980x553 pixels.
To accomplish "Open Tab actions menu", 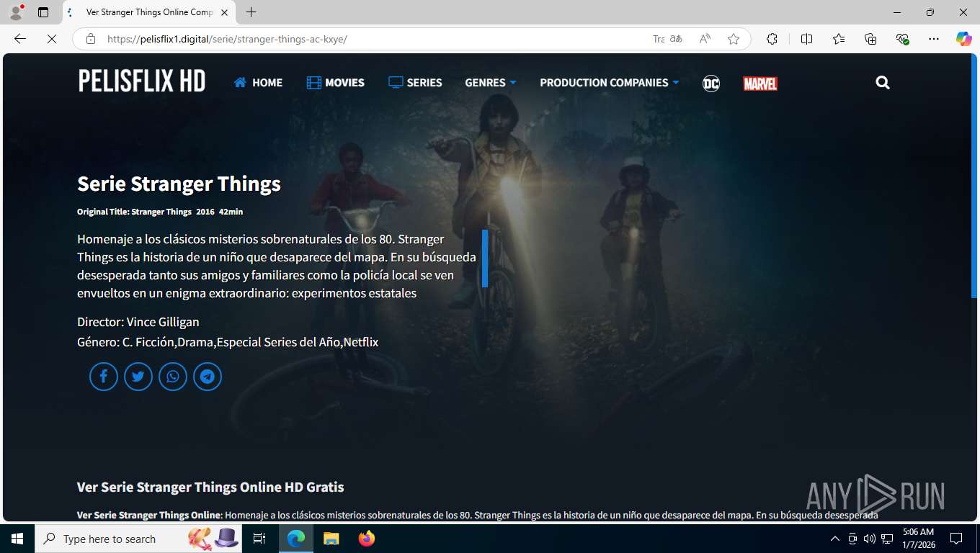I will pyautogui.click(x=43, y=12).
